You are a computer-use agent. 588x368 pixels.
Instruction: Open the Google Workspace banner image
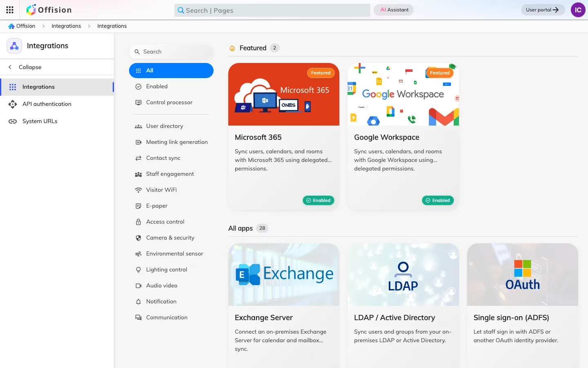pyautogui.click(x=403, y=94)
